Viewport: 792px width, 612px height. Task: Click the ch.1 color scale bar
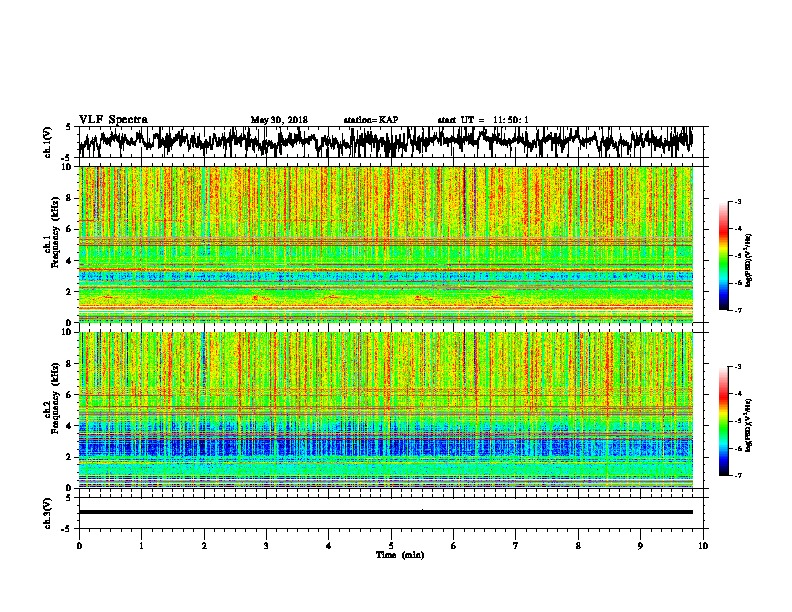coord(723,256)
